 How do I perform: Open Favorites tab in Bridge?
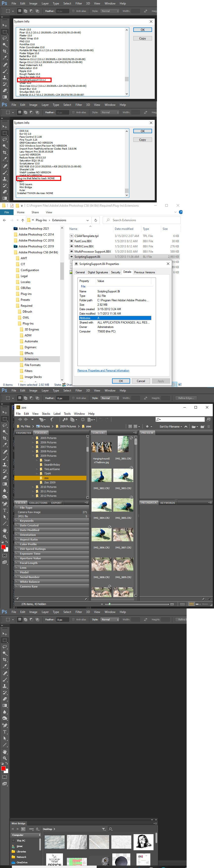coord(23,433)
